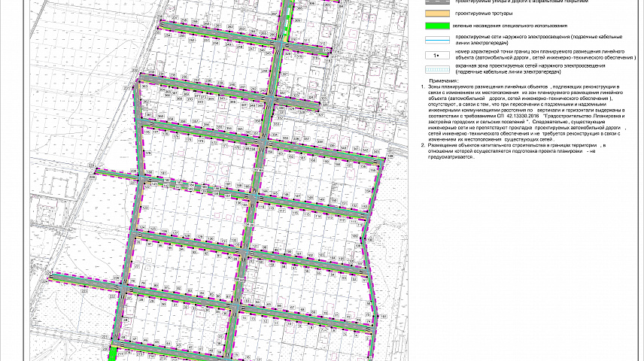This screenshot has height=361, width=644.
Task: Click the bright green block at map bottom
Action: 114,354
